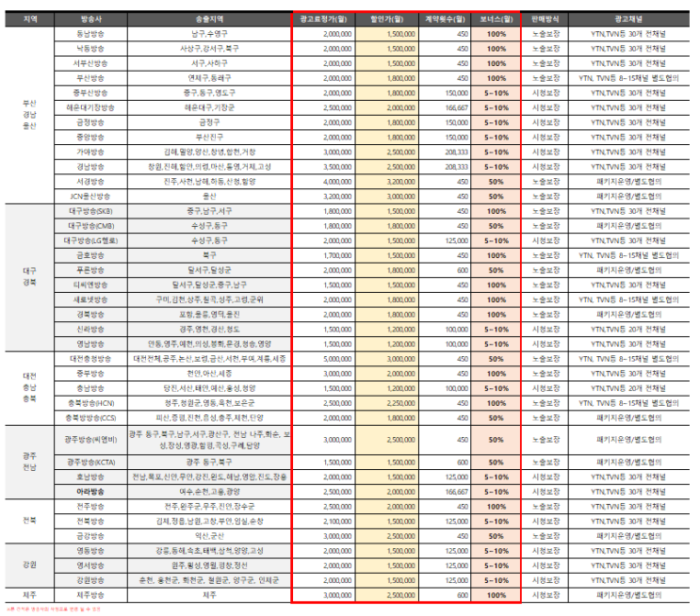
Task: Click the '사상구,강서구,북구' coverage area cell
Action: pos(209,49)
